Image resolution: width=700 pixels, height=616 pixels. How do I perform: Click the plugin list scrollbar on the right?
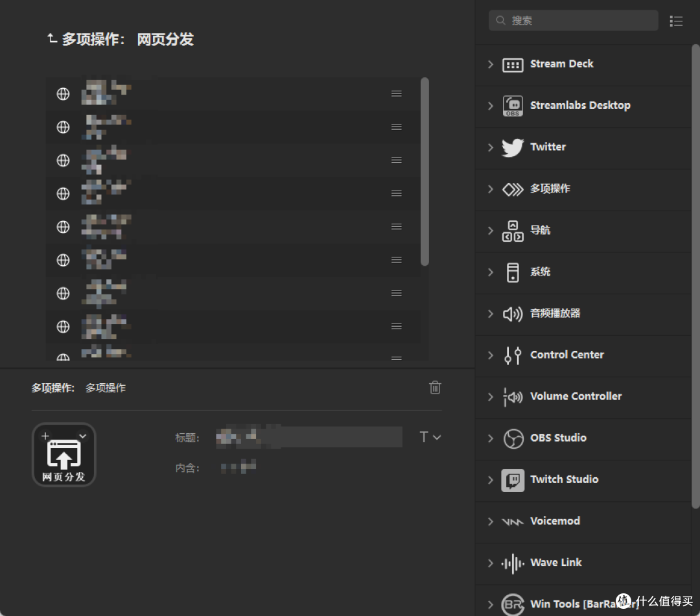(x=695, y=276)
